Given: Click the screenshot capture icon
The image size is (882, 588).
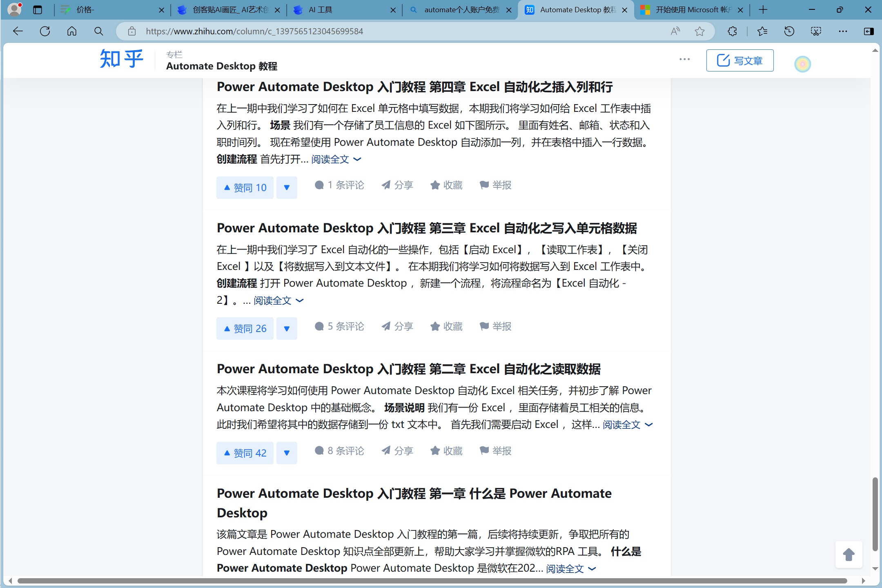Looking at the screenshot, I should tap(816, 31).
